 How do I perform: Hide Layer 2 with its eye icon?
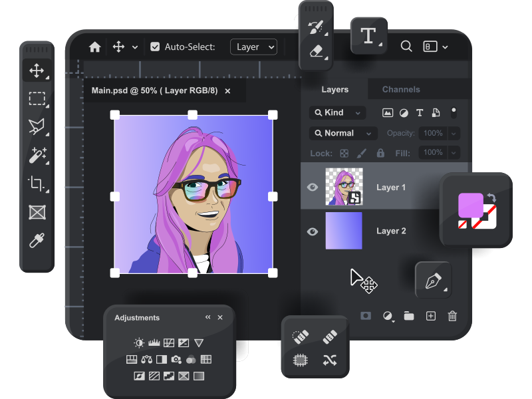313,231
